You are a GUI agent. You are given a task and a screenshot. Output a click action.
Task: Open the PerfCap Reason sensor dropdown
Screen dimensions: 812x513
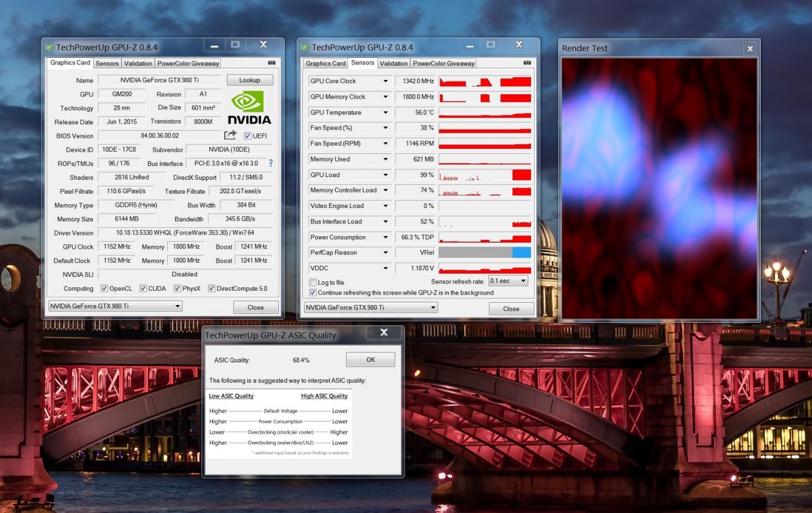[x=385, y=253]
